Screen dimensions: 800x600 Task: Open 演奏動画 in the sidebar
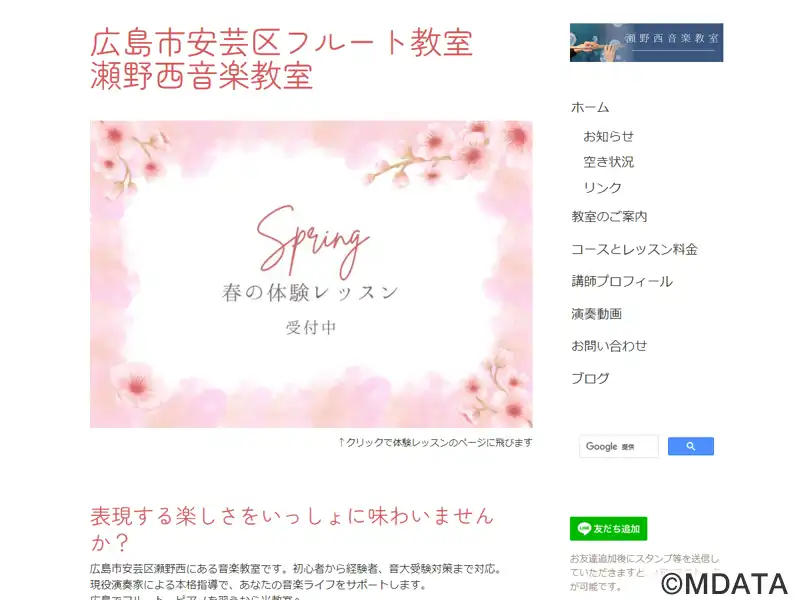596,314
